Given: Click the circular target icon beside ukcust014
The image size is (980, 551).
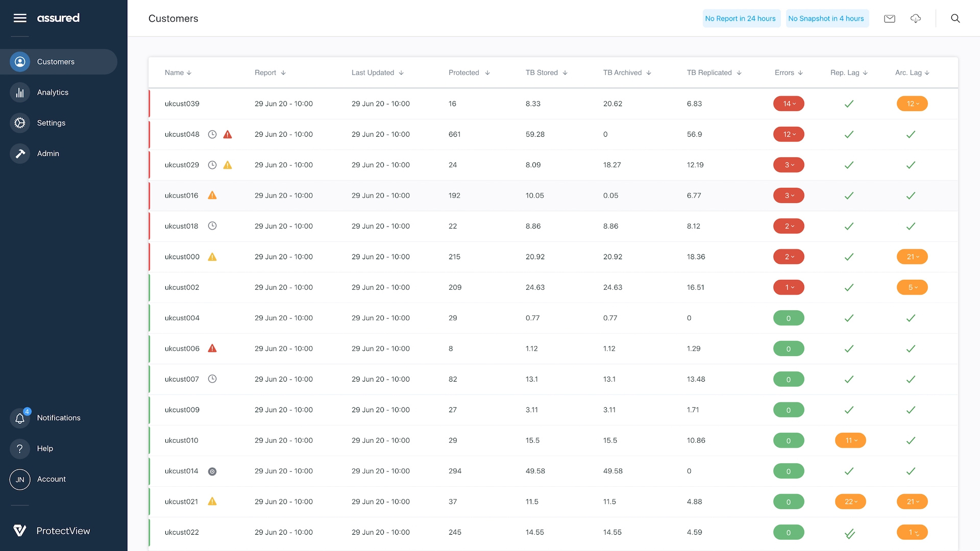Looking at the screenshot, I should tap(212, 471).
